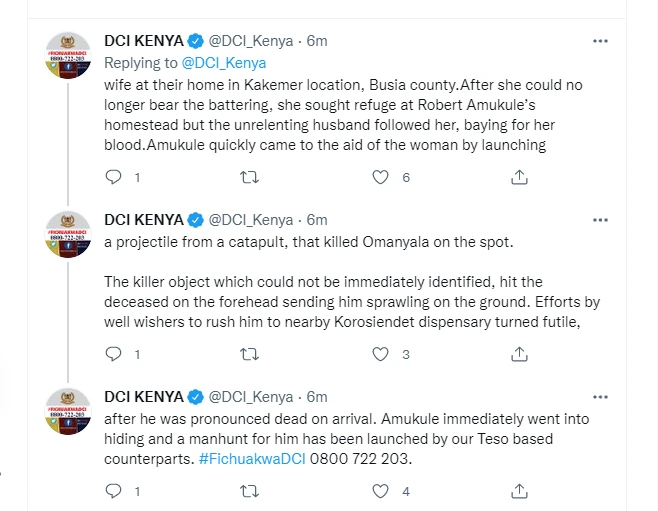Open the 6m timestamp on the catapult tweet
The image size is (658, 511).
click(317, 220)
